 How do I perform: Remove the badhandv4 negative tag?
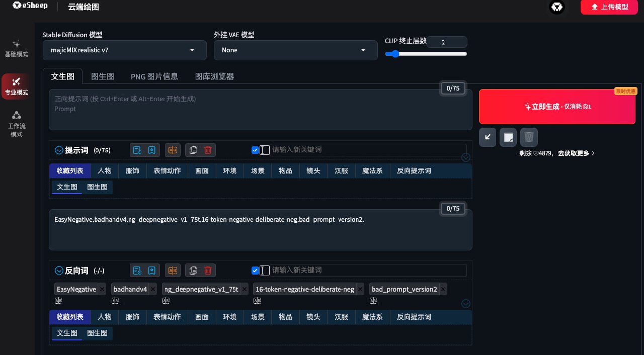pyautogui.click(x=154, y=289)
